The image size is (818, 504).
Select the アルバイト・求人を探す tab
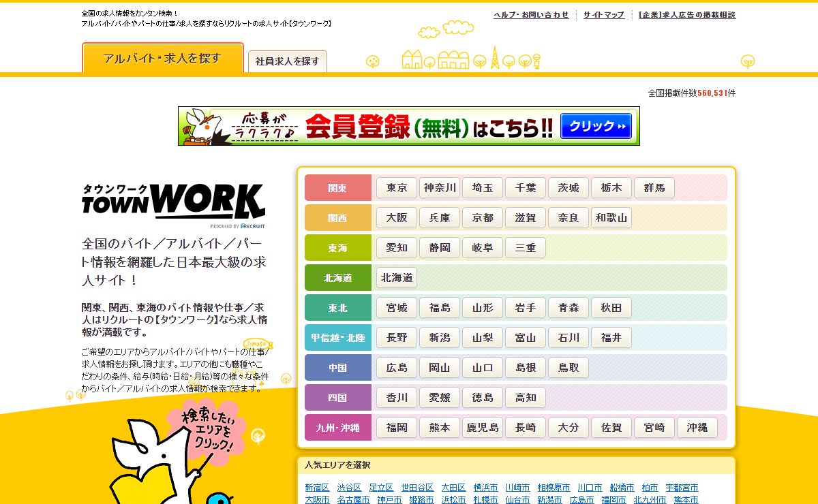click(163, 58)
